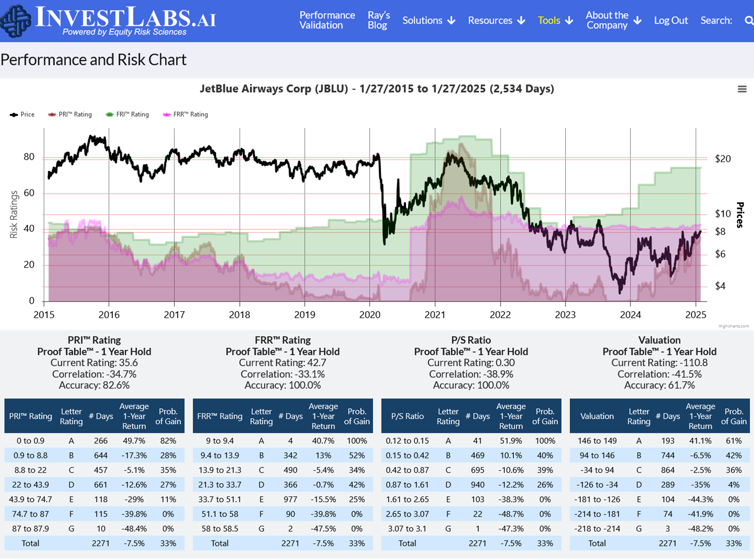This screenshot has width=754, height=560.
Task: Click the green FRI Rating legend marker
Action: 110,115
